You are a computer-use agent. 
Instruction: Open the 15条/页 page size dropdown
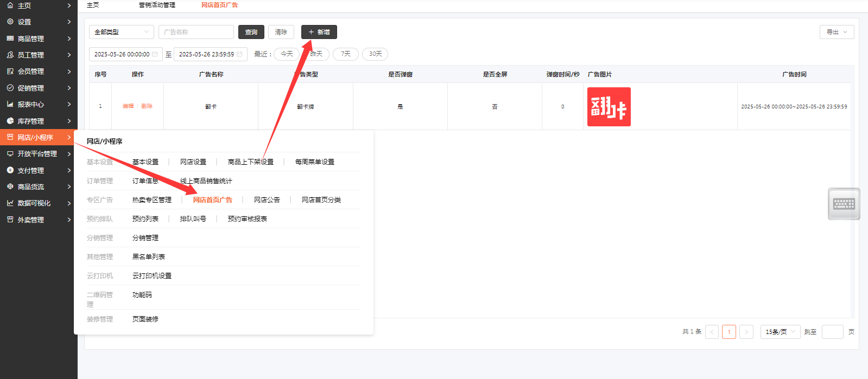(x=780, y=332)
